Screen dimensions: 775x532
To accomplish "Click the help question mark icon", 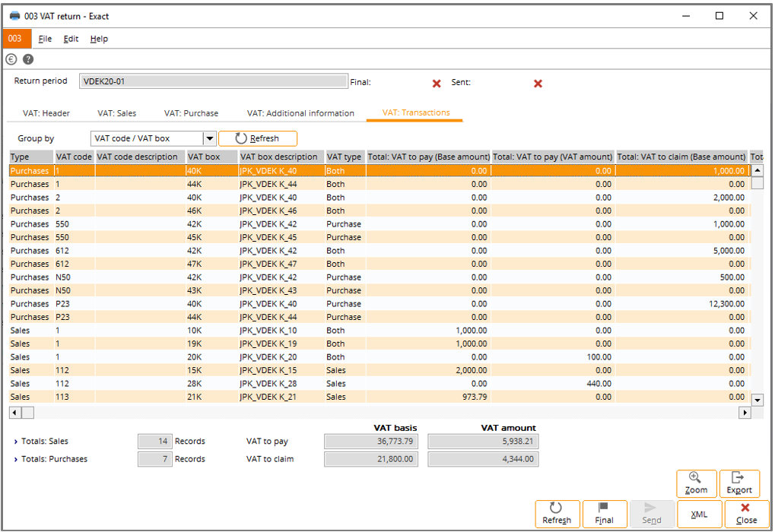I will point(28,59).
